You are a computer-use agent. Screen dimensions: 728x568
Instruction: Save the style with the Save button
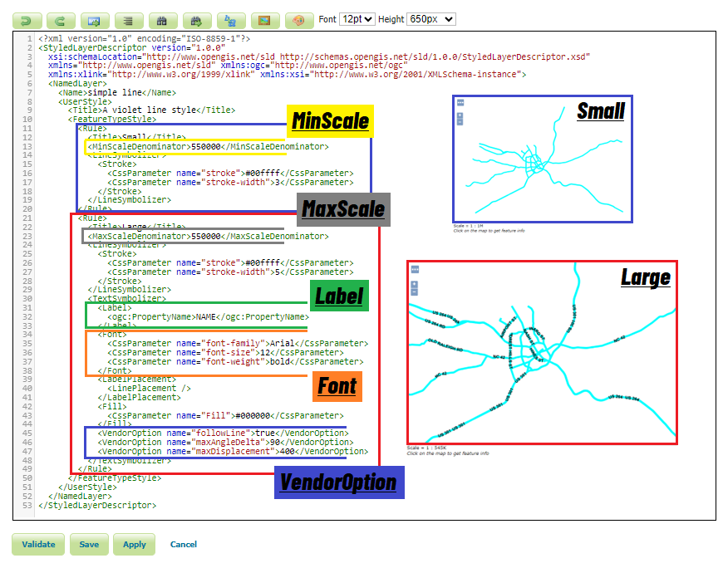(x=89, y=544)
